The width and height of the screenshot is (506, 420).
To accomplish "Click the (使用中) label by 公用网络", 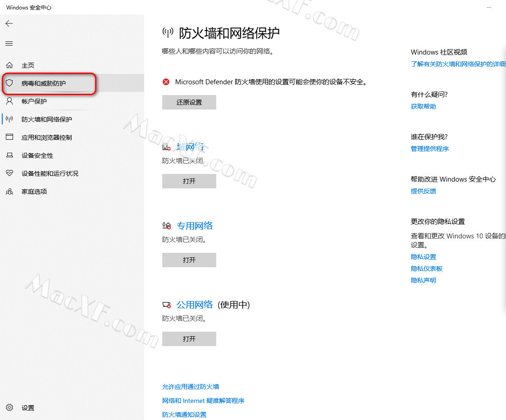I will (234, 305).
